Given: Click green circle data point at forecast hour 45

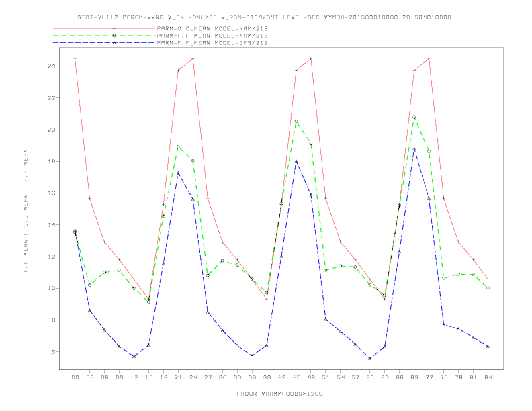Looking at the screenshot, I should [x=296, y=122].
